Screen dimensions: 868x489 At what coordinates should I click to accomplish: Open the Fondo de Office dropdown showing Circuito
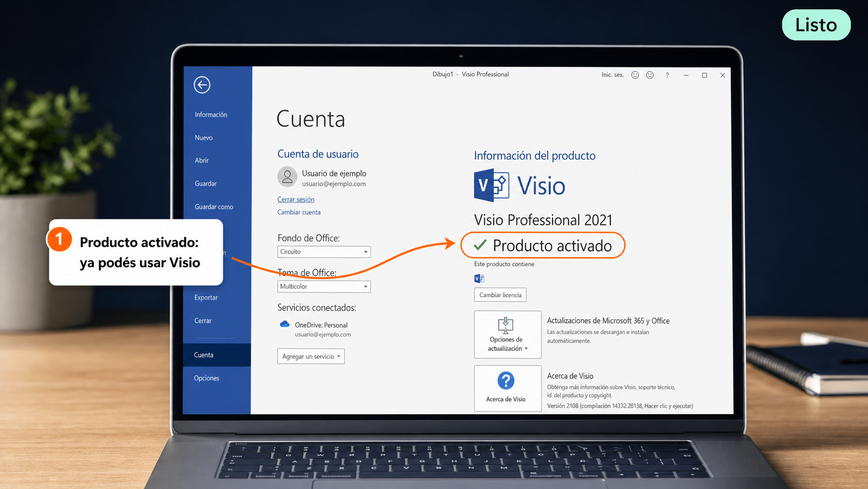(x=324, y=252)
